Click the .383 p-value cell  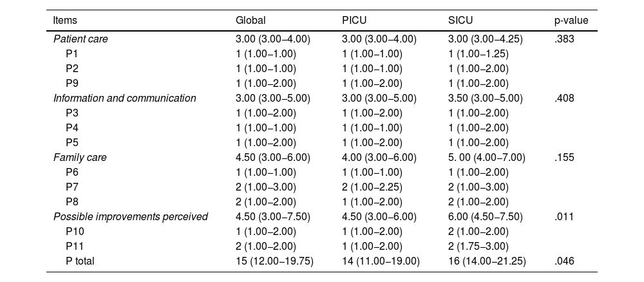562,39
